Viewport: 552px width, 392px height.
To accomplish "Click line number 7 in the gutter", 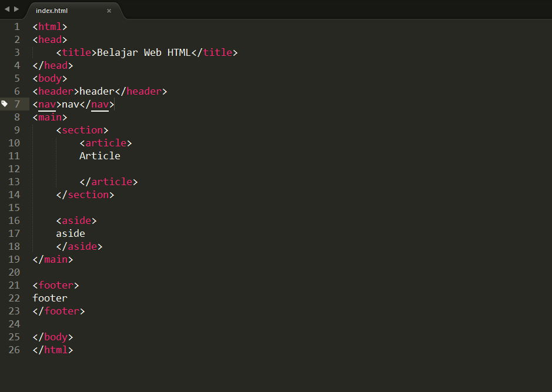I will (x=16, y=104).
